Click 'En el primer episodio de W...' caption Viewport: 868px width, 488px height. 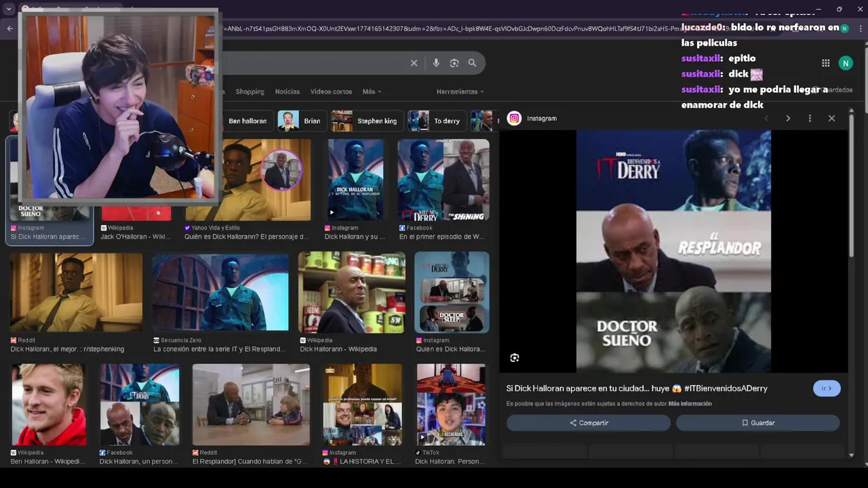coord(441,237)
